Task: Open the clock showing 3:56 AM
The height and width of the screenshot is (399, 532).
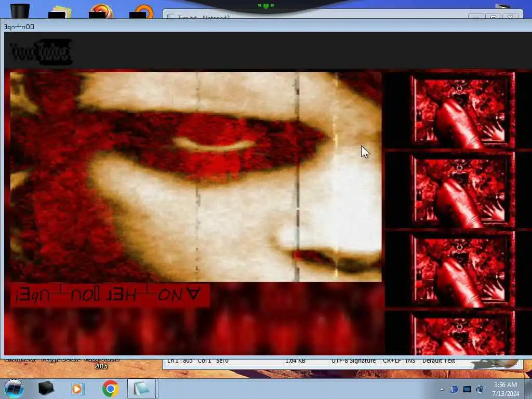Action: [x=505, y=389]
